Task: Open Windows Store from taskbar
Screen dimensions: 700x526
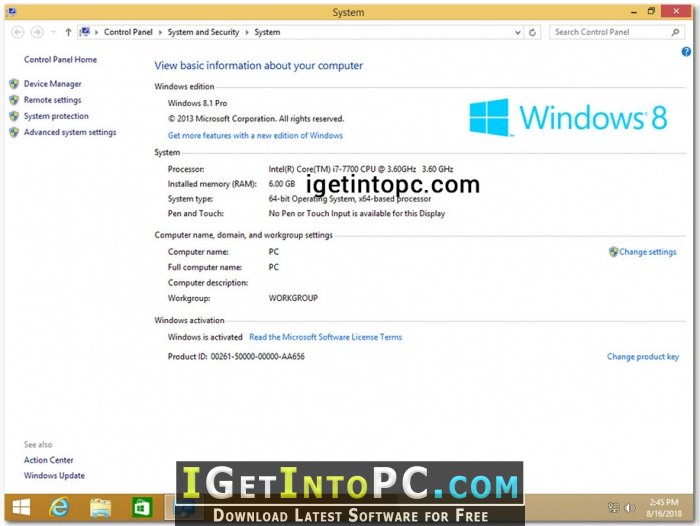Action: pos(142,508)
